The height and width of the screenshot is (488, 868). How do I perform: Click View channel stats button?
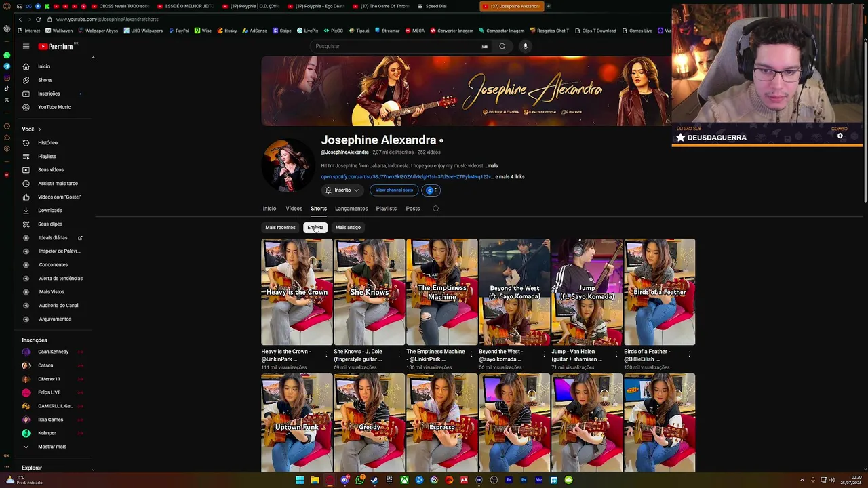point(394,190)
